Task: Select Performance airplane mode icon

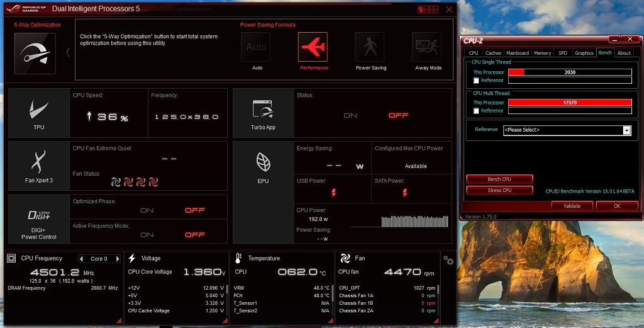Action: point(313,47)
